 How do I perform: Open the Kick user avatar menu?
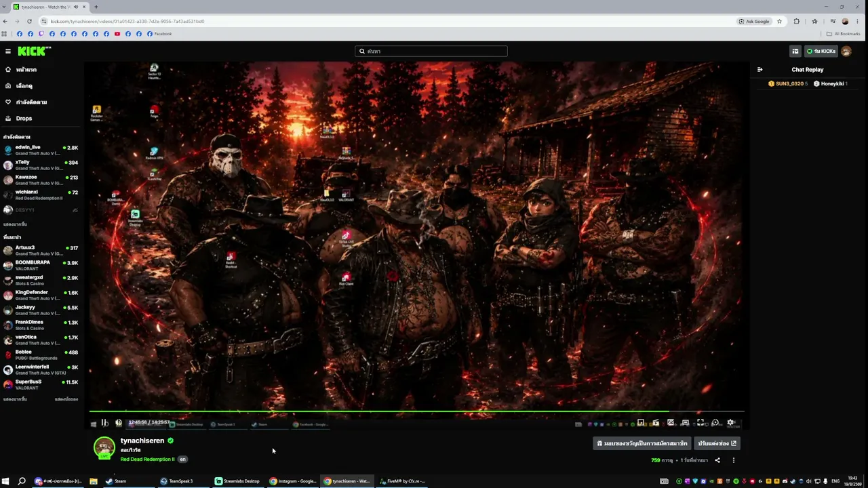click(x=846, y=51)
